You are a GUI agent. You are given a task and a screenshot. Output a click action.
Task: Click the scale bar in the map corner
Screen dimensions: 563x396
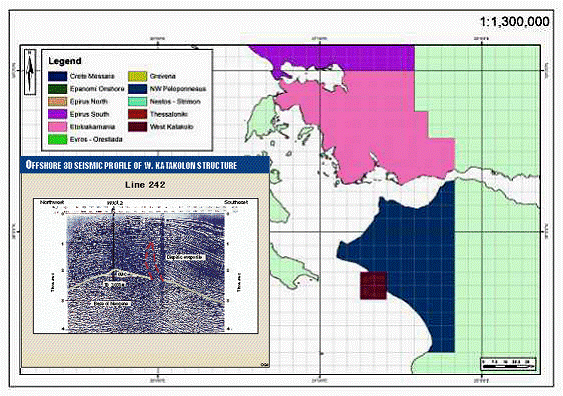(x=508, y=364)
